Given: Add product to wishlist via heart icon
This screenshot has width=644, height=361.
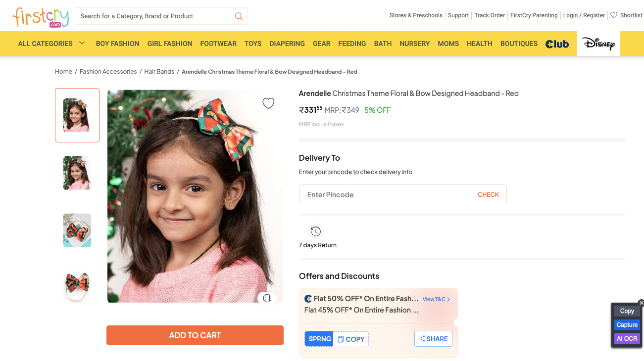Looking at the screenshot, I should 268,103.
